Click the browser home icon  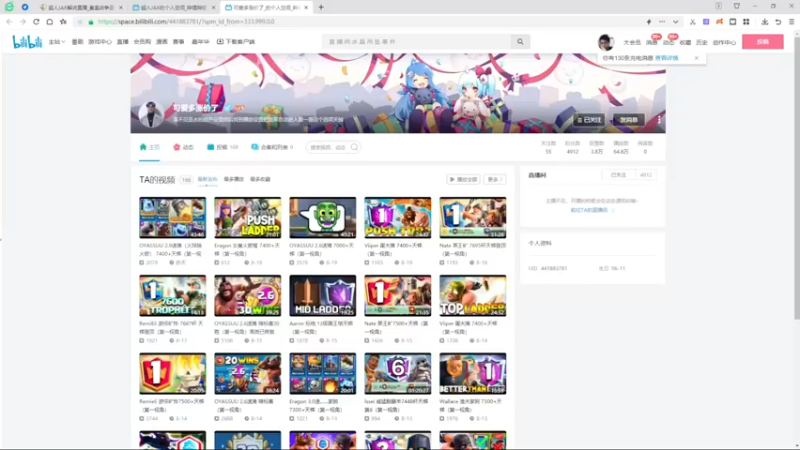click(x=49, y=22)
